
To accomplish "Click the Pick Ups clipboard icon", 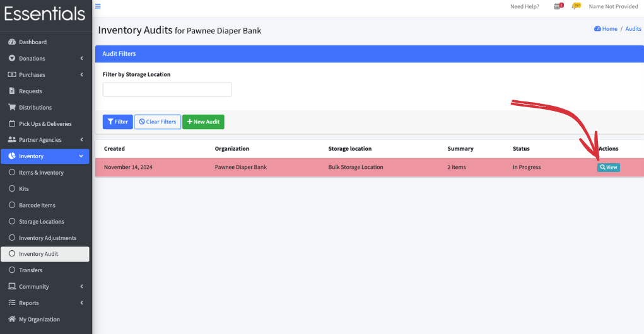I will 12,124.
